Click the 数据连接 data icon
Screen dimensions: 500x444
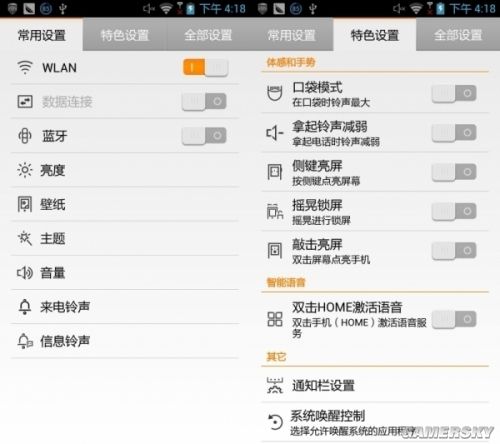tap(25, 102)
